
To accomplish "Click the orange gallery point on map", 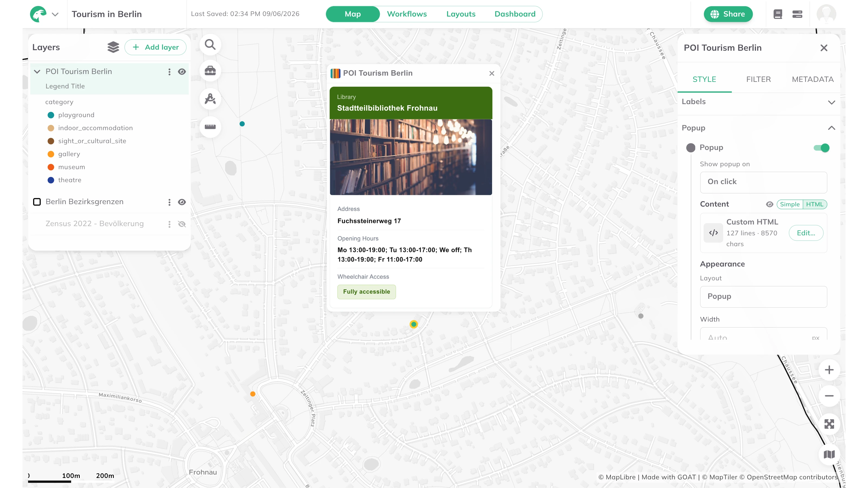I will (x=253, y=394).
